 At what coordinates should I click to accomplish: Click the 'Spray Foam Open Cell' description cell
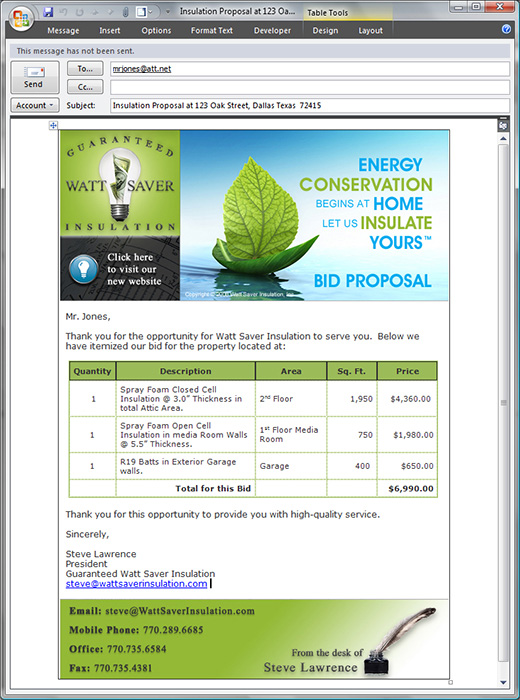point(186,434)
